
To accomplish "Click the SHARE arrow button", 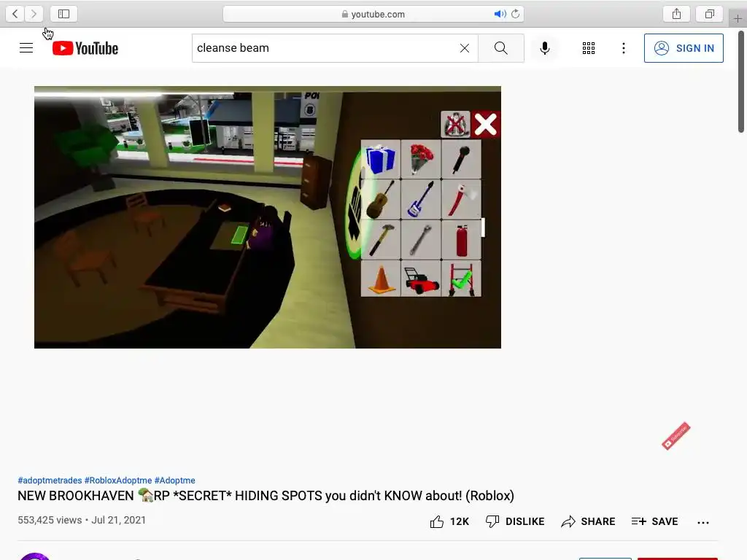I will tap(589, 522).
